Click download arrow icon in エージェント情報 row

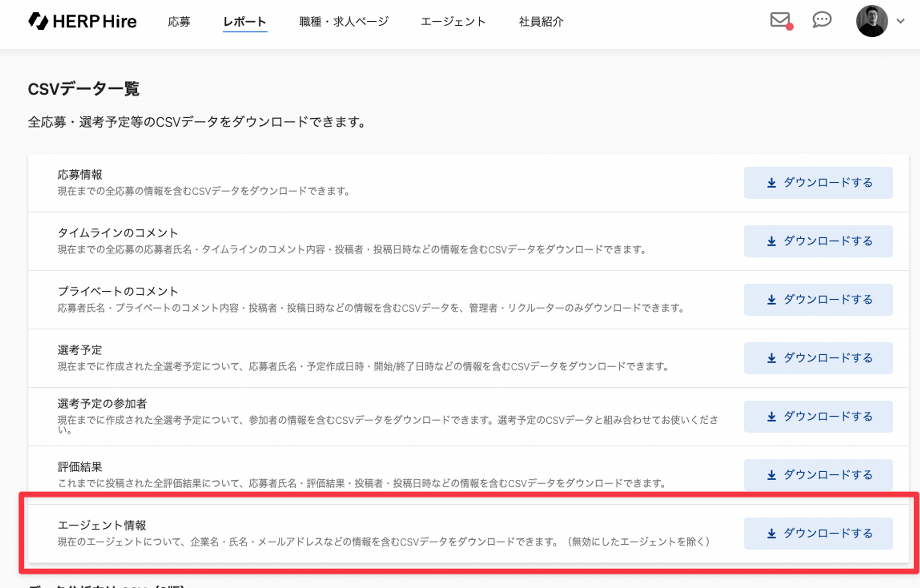pos(771,534)
